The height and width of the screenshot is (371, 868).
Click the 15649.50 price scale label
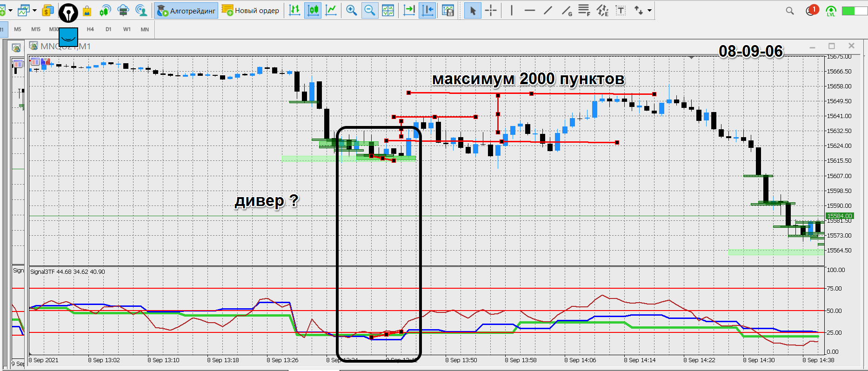pyautogui.click(x=839, y=101)
